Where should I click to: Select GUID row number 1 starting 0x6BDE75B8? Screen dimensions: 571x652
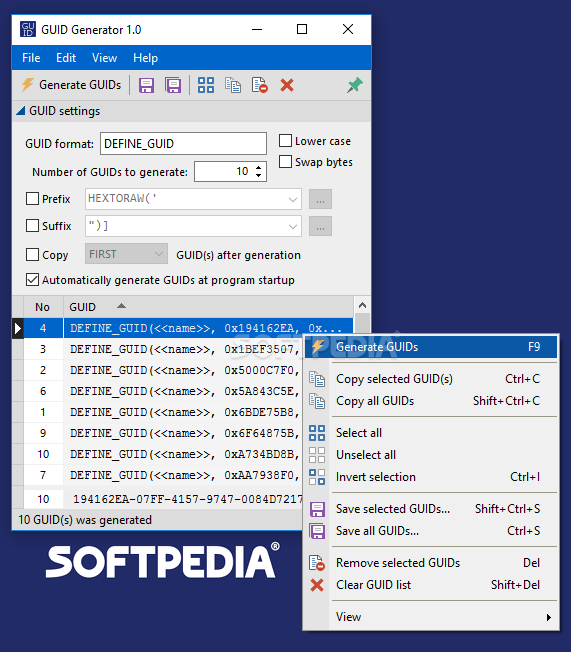[x=162, y=412]
